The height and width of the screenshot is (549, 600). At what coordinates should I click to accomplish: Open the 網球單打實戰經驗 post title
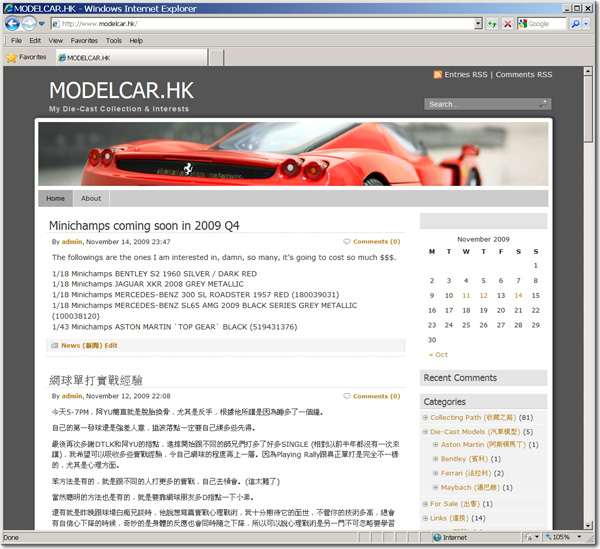(96, 381)
